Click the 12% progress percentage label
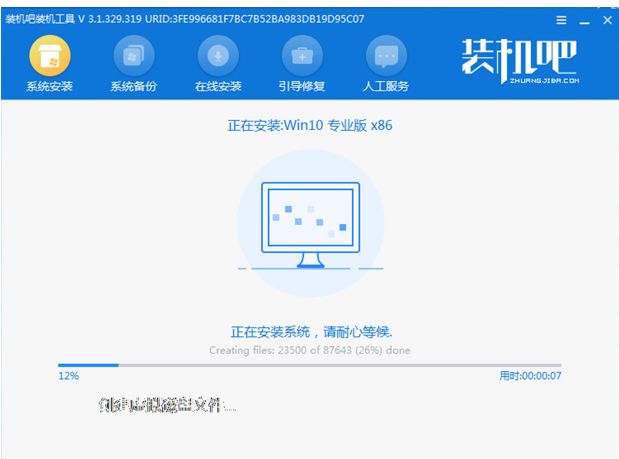This screenshot has height=459, width=619. click(68, 376)
